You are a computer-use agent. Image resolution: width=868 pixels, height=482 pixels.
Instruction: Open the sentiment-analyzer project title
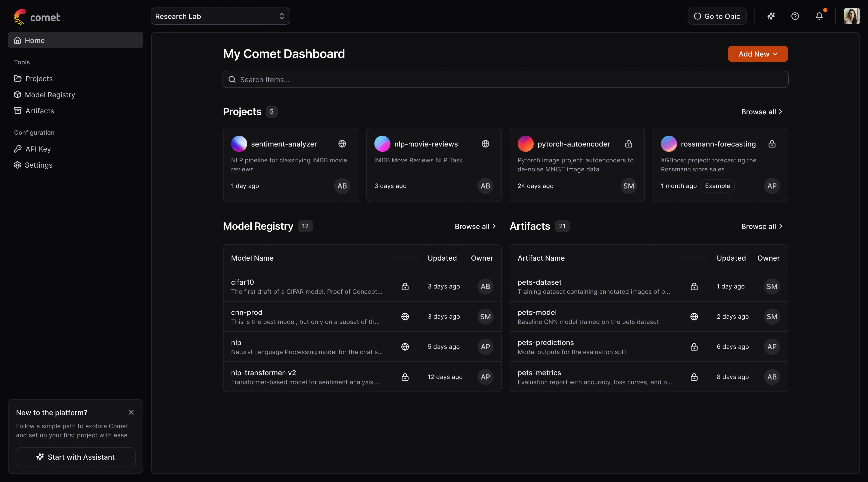(284, 144)
